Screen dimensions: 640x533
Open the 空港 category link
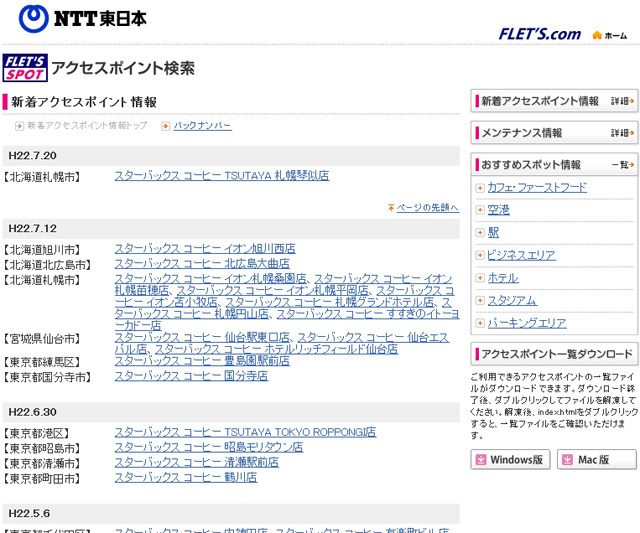[498, 210]
